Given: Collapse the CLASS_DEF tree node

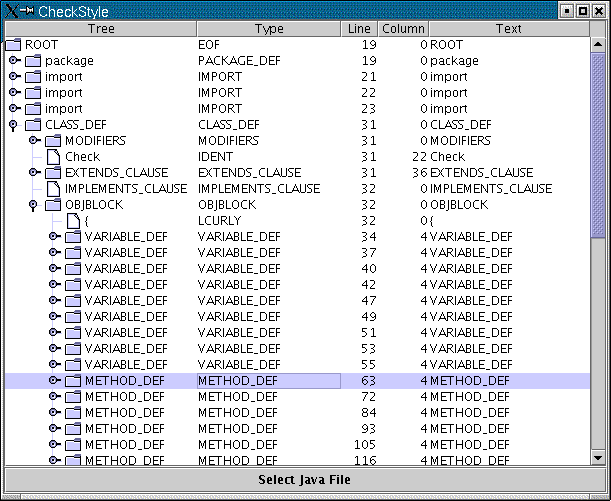Looking at the screenshot, I should point(14,125).
